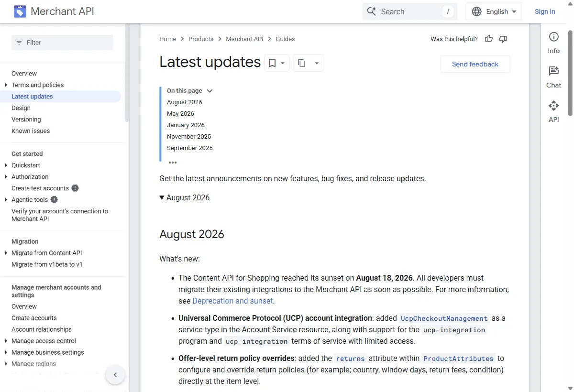Click the page vertical scrollbar
The height and width of the screenshot is (392, 574).
pyautogui.click(x=570, y=73)
